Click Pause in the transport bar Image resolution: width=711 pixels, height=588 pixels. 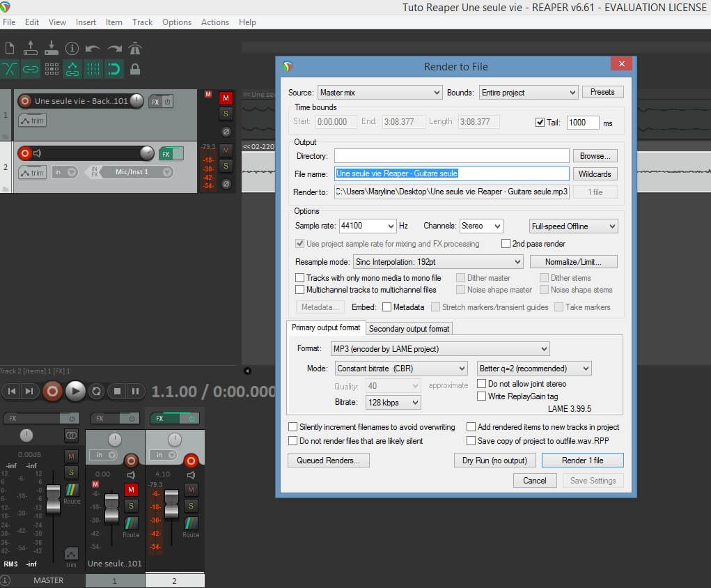(x=135, y=391)
